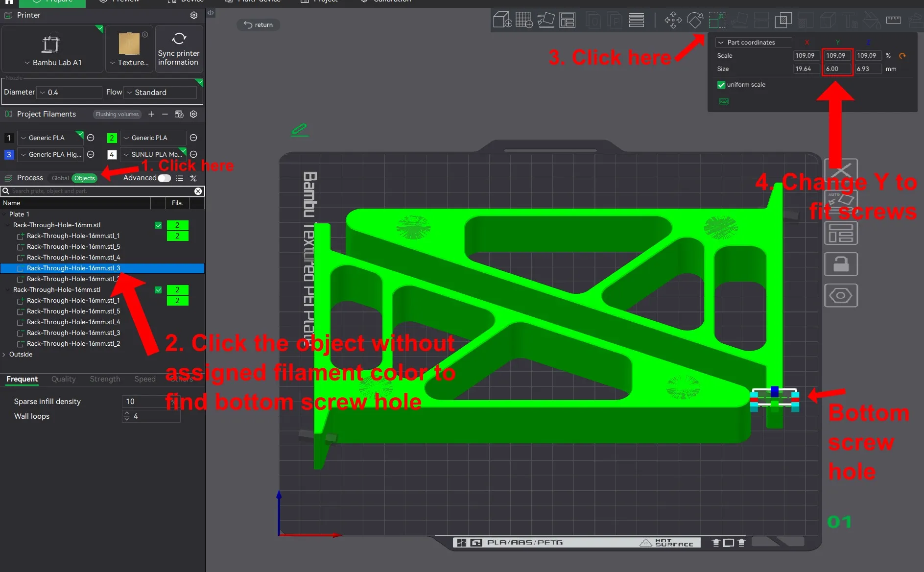Open plate settings hexagon icon
This screenshot has height=572, width=924.
841,296
